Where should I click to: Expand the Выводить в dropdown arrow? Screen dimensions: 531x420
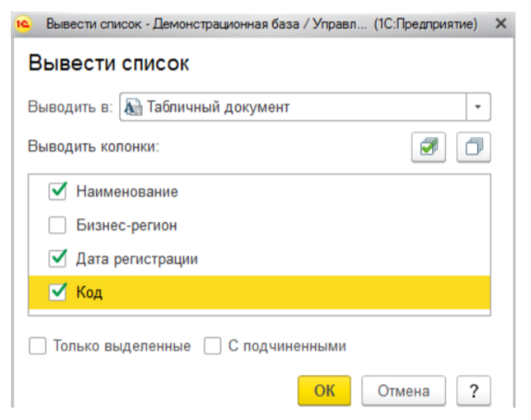coord(478,108)
